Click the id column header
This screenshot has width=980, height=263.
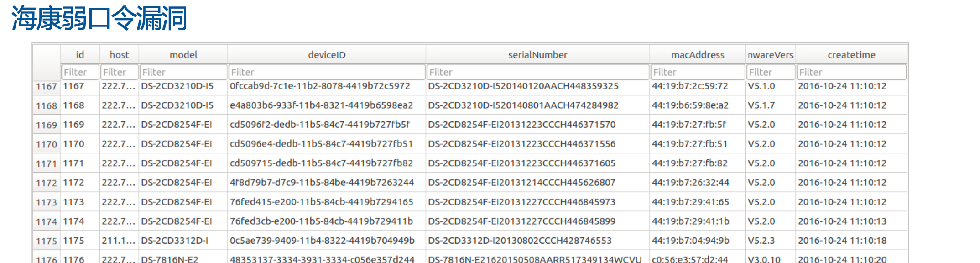80,55
